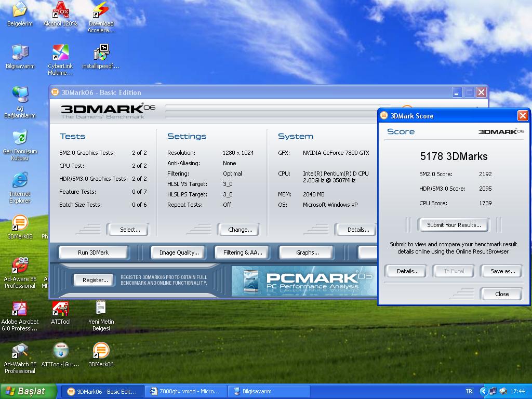Click the PCMark05 advertisement banner

(304, 281)
